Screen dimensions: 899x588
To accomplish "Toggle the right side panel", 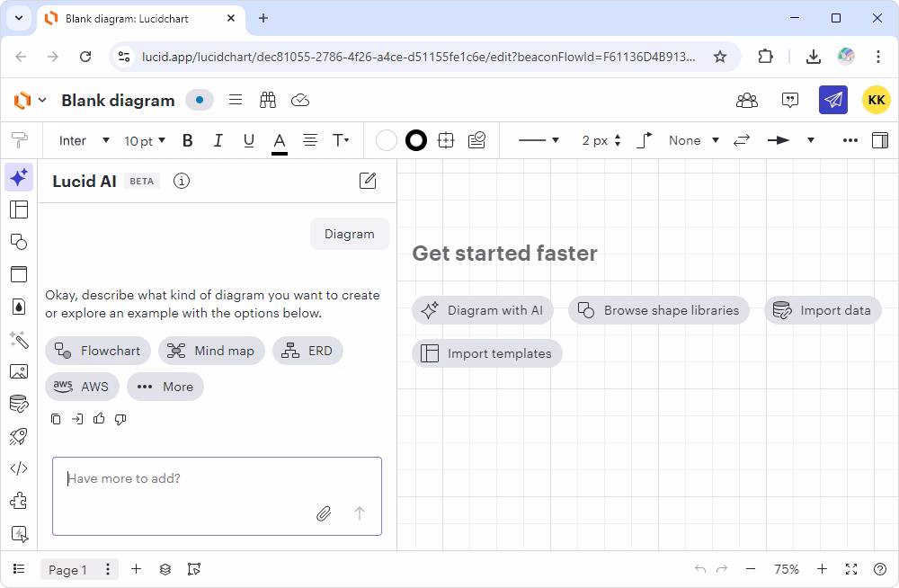I will coord(879,140).
